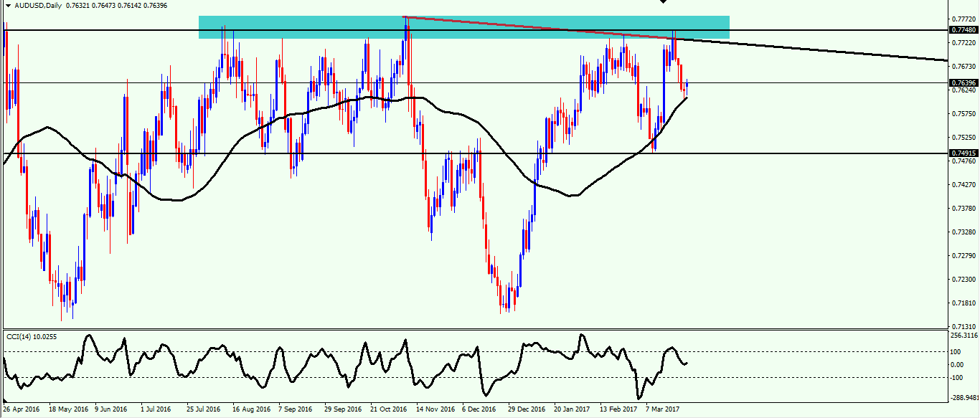The image size is (980, 418).
Task: Select the black trendline extending to the right
Action: pyautogui.click(x=811, y=49)
